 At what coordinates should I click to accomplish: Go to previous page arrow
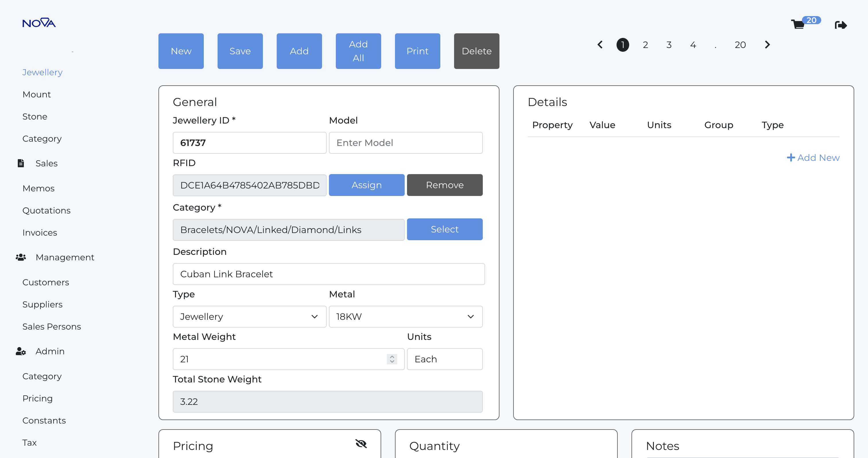tap(600, 45)
